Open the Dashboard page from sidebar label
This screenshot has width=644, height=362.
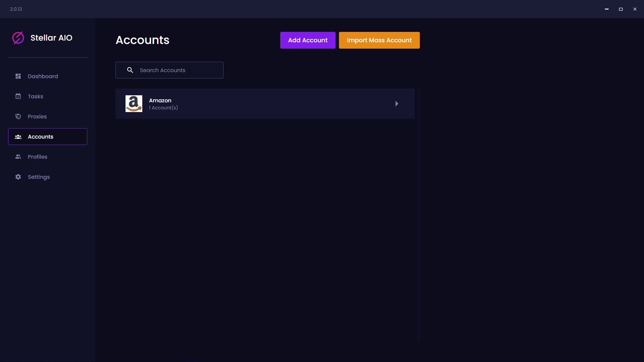[43, 76]
